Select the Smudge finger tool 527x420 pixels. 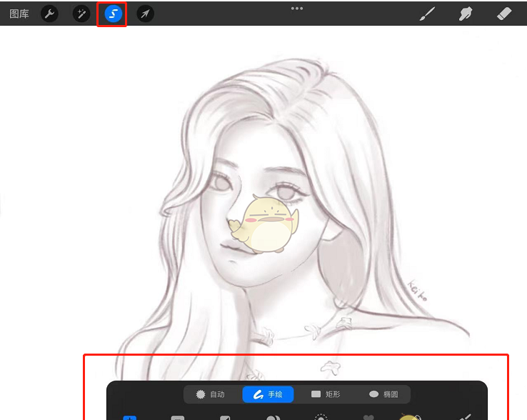pyautogui.click(x=466, y=14)
